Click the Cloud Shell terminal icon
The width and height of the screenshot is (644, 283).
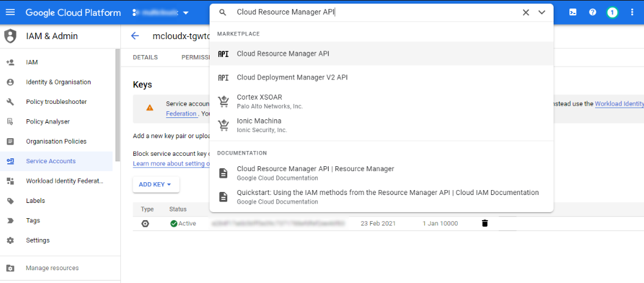[573, 12]
